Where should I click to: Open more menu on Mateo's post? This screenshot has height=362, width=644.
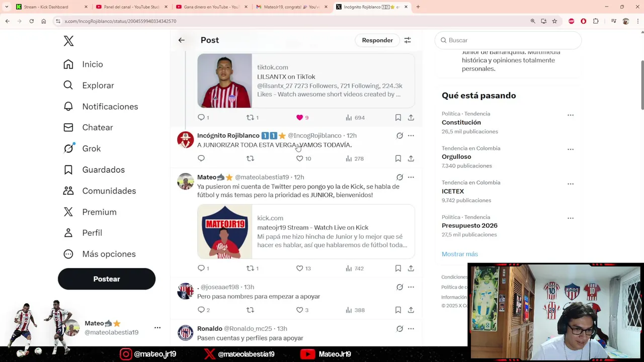tap(411, 177)
